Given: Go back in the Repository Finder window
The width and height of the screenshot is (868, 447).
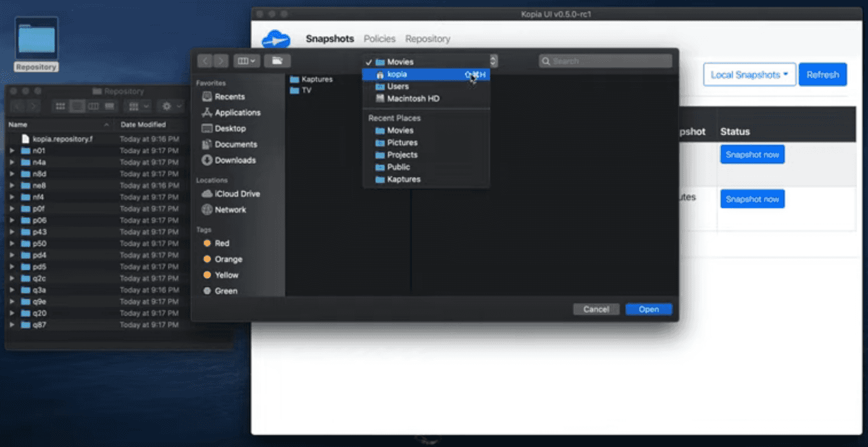Looking at the screenshot, I should [x=18, y=106].
